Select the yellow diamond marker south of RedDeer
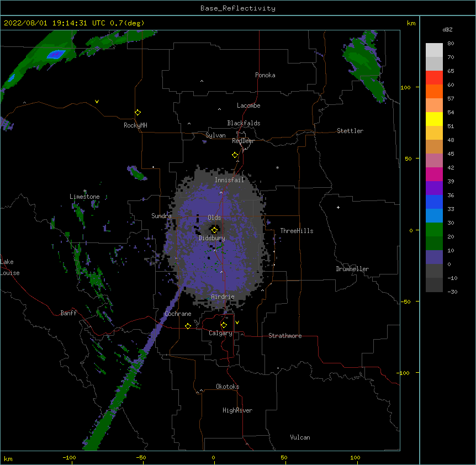 (235, 155)
